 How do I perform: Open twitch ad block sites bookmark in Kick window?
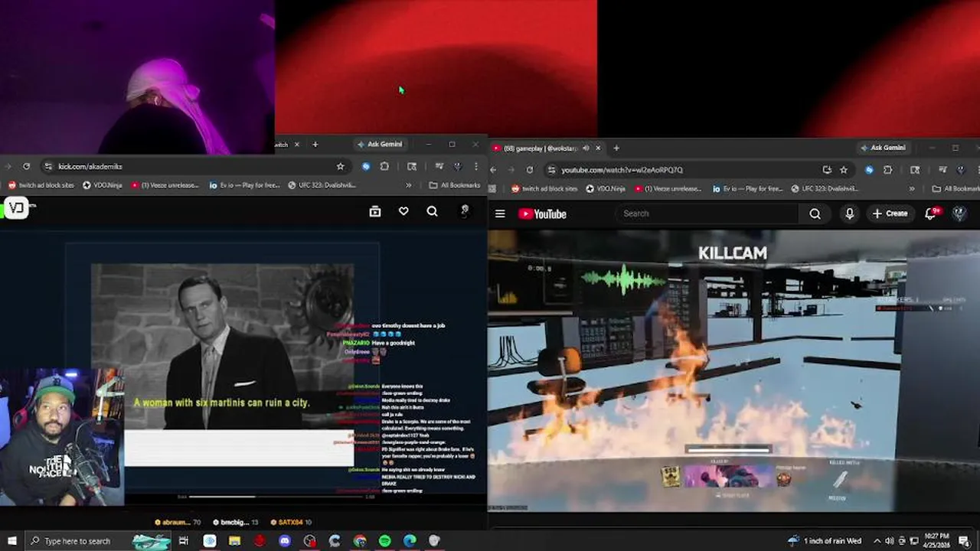(41, 185)
